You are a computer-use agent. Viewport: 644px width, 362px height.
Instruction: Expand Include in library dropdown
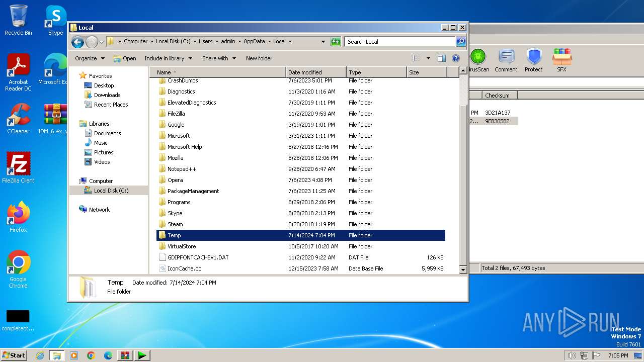tap(168, 58)
